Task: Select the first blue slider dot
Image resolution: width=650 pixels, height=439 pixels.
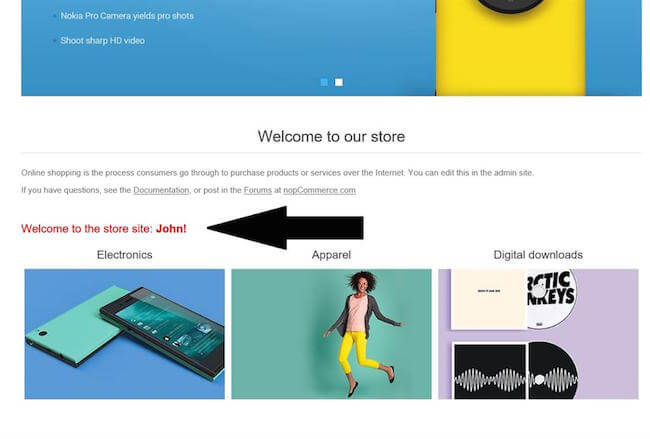Action: (x=324, y=82)
